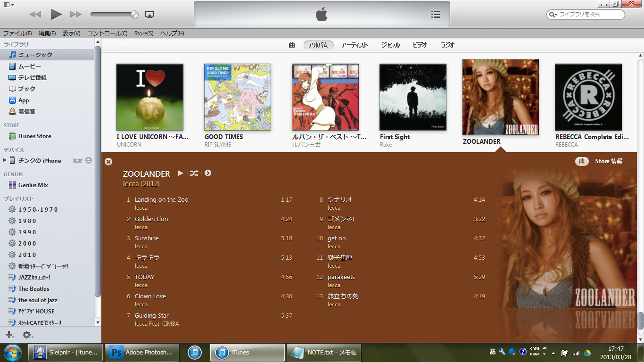The height and width of the screenshot is (362, 644).
Task: Open the sidebar gear actions menu
Action: pyautogui.click(x=28, y=335)
